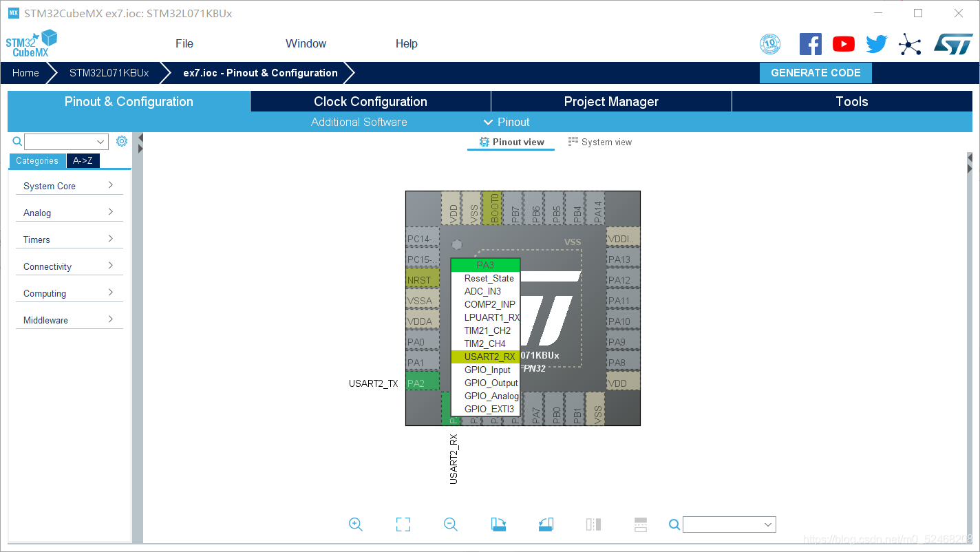Choose LPUART1_RX in PA3 menu
The image size is (980, 552).
pos(485,317)
